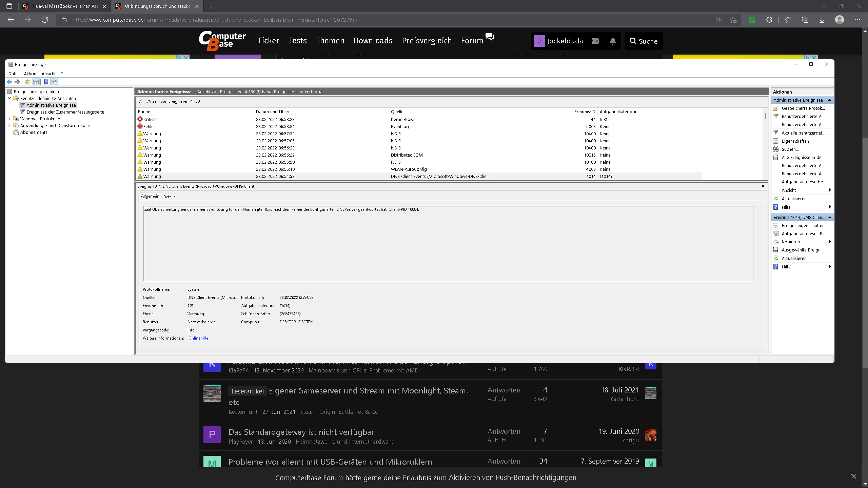Viewport: 868px width, 488px height.
Task: Open the Aktion menu
Action: [x=30, y=74]
